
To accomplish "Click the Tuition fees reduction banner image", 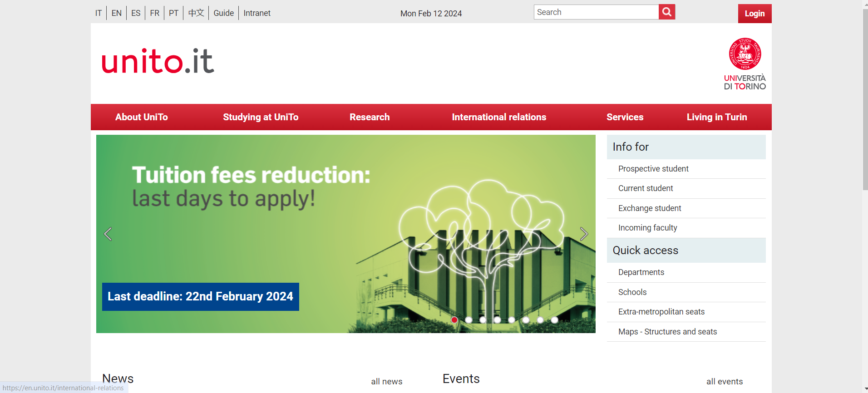I will pos(346,234).
